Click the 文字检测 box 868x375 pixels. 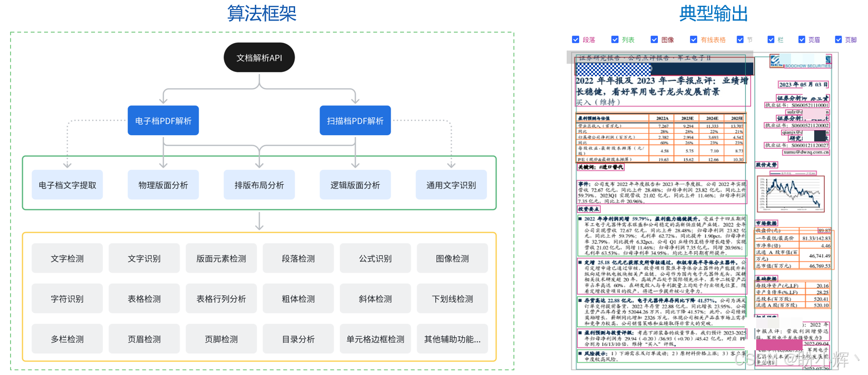coord(67,258)
